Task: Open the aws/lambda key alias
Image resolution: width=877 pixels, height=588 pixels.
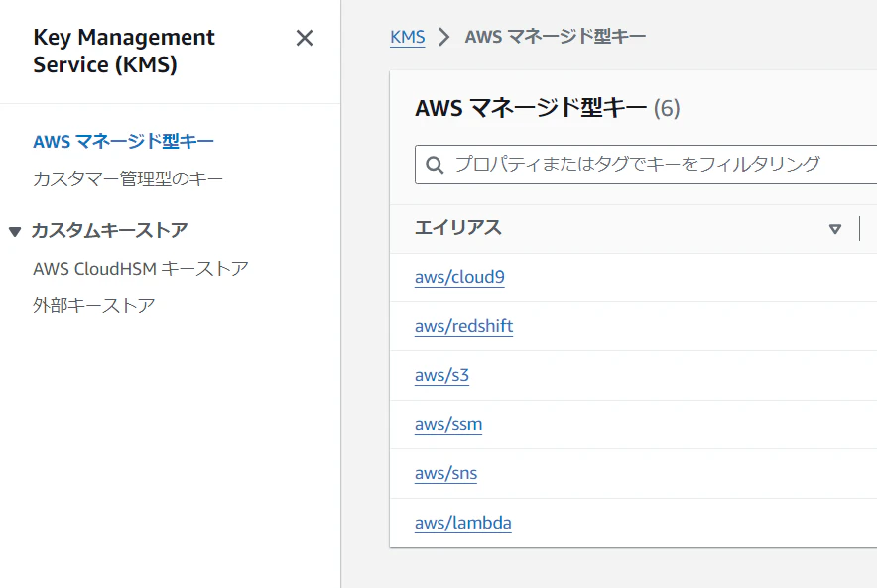Action: pos(462,523)
